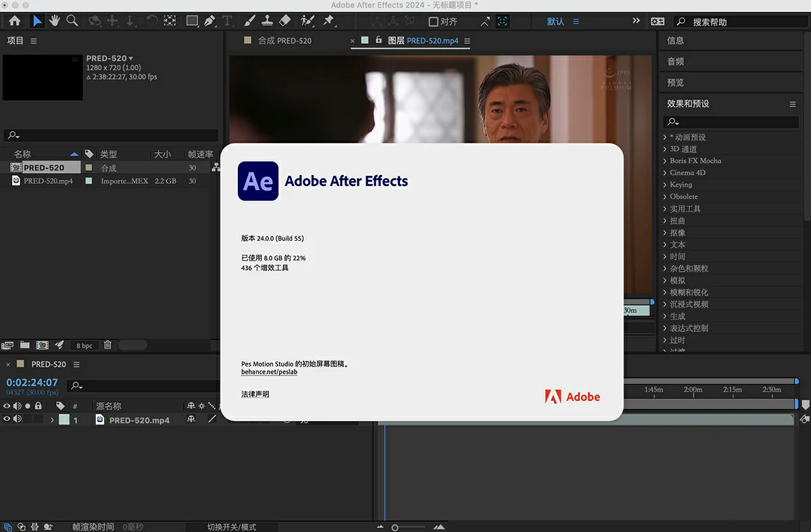Select the Hand tool
The image size is (811, 532).
point(55,21)
